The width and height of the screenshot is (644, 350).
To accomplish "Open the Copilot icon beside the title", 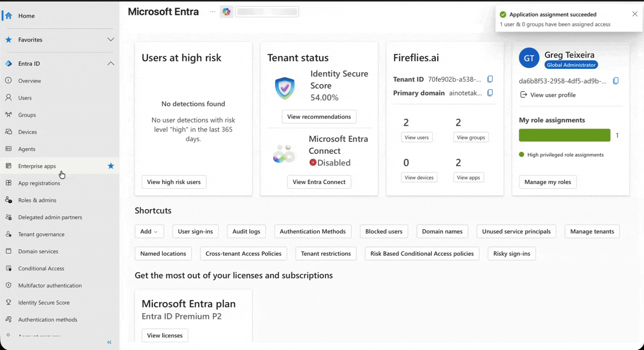I will pyautogui.click(x=226, y=12).
